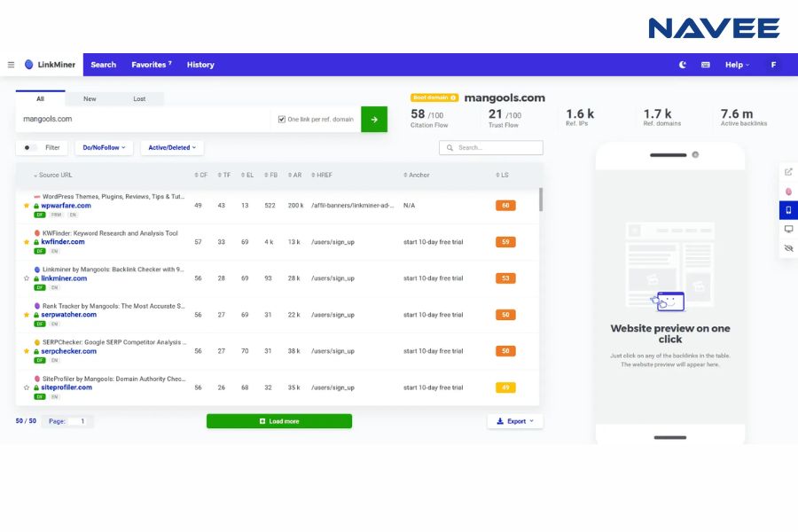
Task: Sort by TF column header
Action: (224, 176)
